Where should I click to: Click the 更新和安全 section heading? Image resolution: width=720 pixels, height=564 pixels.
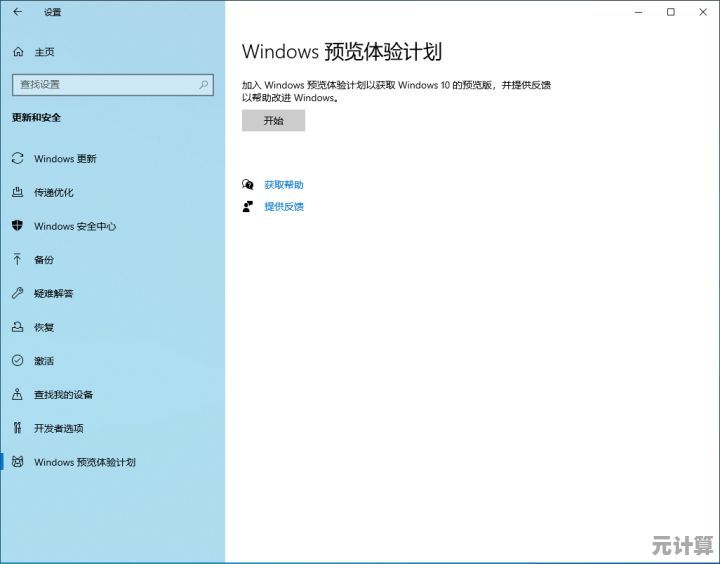coord(36,118)
